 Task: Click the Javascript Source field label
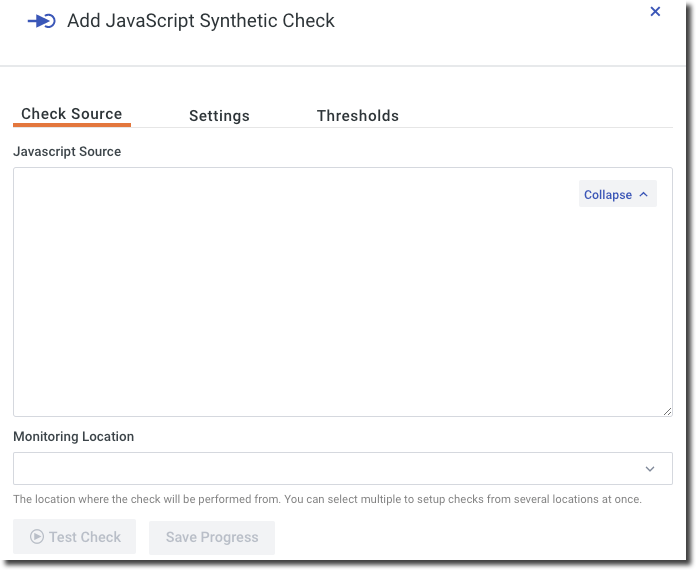pyautogui.click(x=67, y=152)
